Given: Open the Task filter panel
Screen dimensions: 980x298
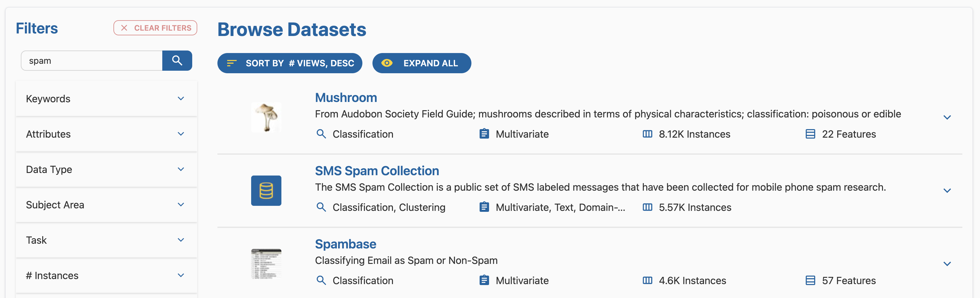Looking at the screenshot, I should point(106,240).
